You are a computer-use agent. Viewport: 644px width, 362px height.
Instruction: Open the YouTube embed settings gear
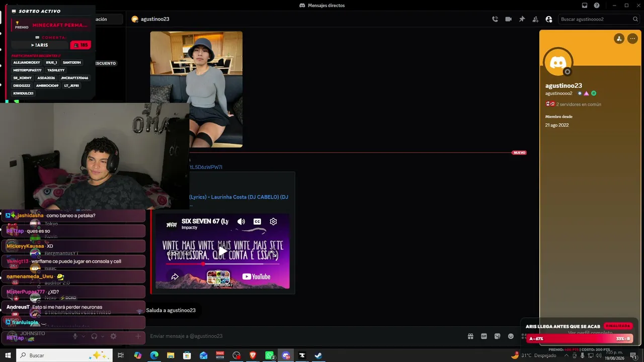[x=273, y=222]
